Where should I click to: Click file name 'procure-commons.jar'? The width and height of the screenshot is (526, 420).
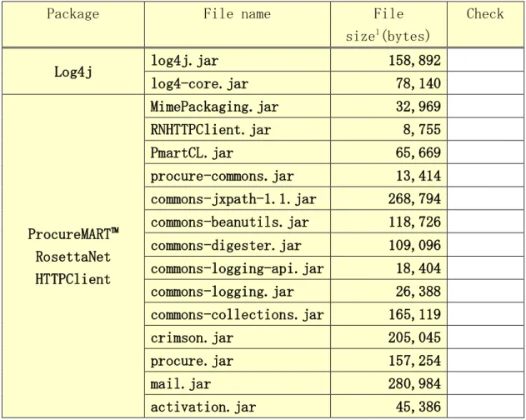(x=222, y=176)
